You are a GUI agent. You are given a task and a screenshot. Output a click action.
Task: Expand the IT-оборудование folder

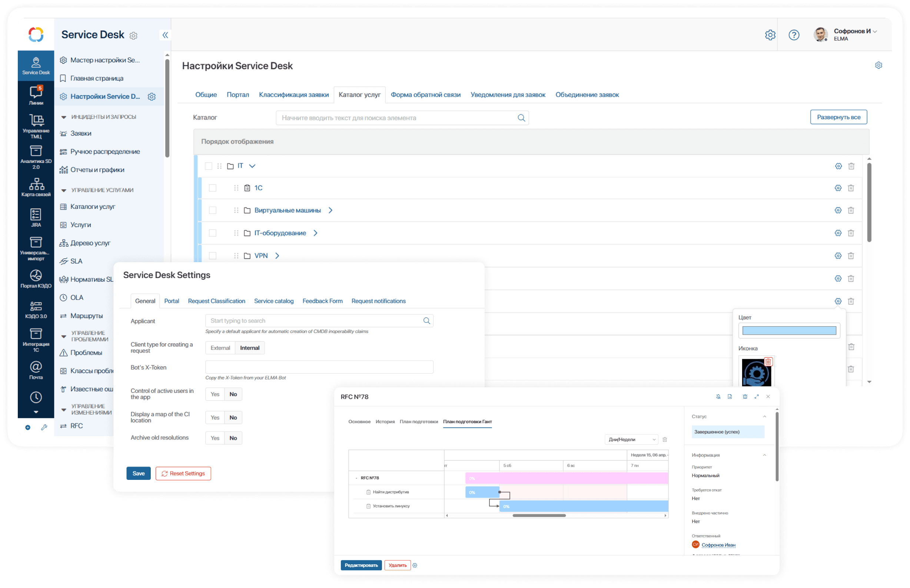coord(316,233)
